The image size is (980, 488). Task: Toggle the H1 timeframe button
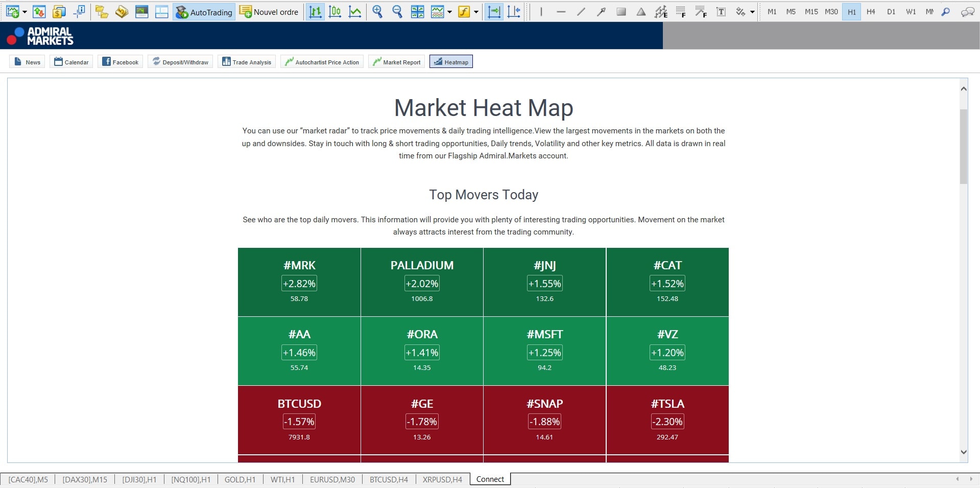851,12
